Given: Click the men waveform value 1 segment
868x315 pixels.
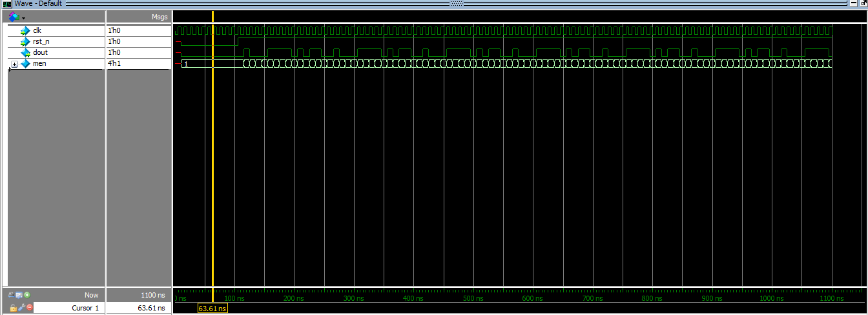Looking at the screenshot, I should (212, 63).
